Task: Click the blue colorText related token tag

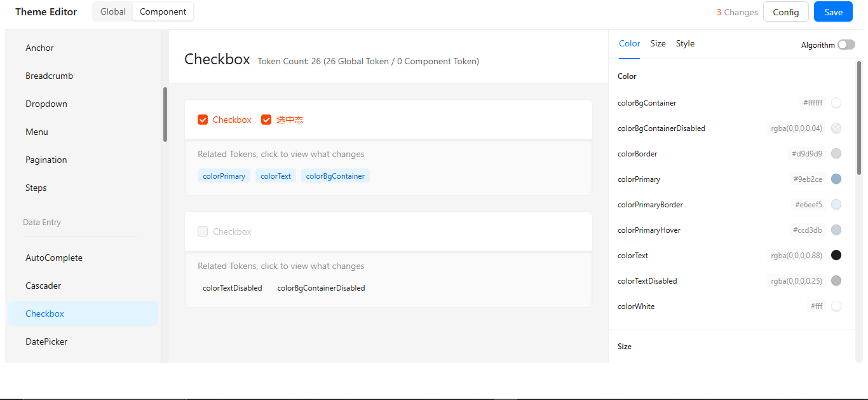Action: click(x=276, y=176)
